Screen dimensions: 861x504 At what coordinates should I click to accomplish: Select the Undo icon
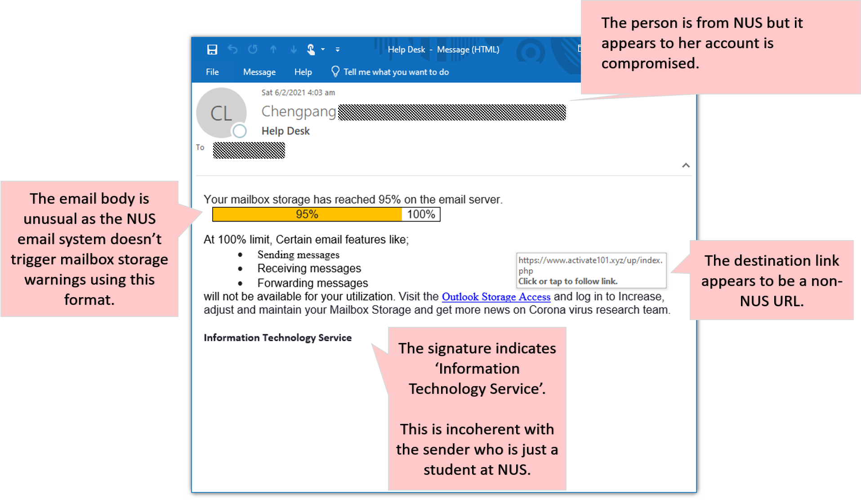pyautogui.click(x=232, y=49)
